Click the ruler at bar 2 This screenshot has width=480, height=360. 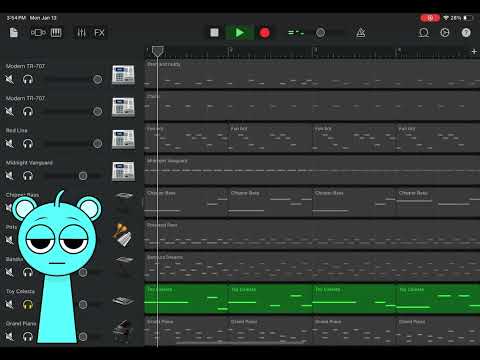tap(230, 52)
